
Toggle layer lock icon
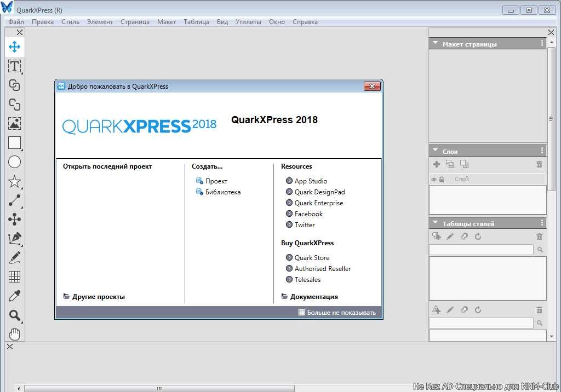coord(442,180)
